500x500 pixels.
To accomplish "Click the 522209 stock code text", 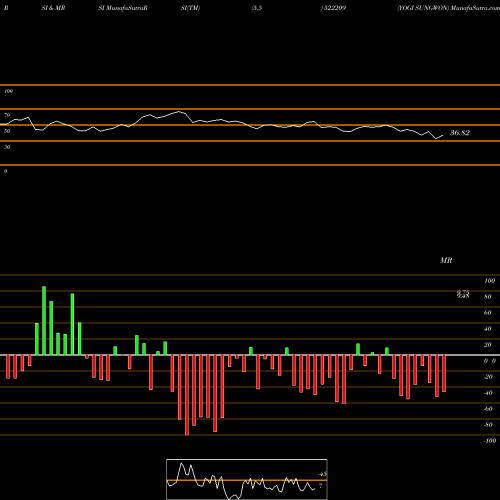I will [x=334, y=8].
